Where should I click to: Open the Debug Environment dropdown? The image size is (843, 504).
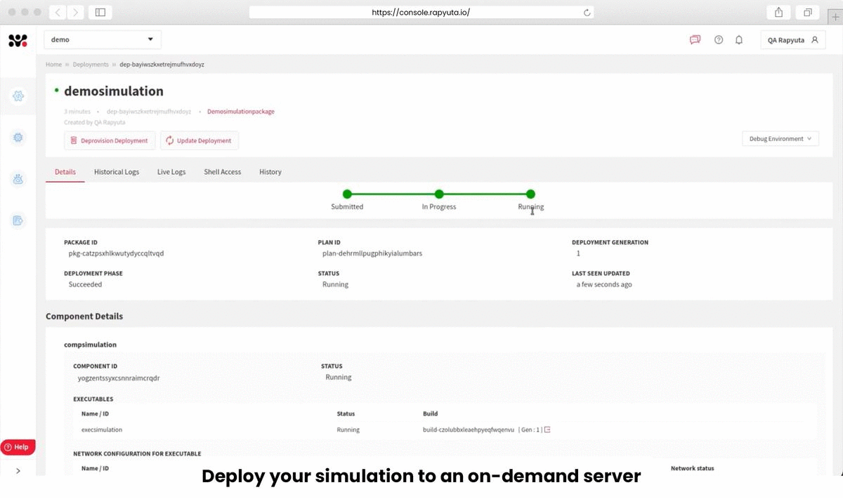point(780,139)
